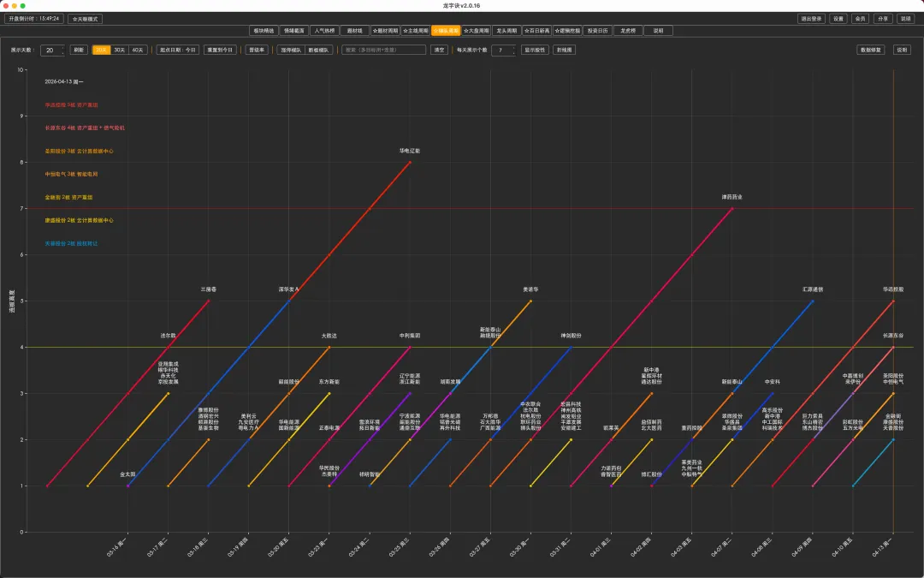Increase the 展示天数 spinner value
The height and width of the screenshot is (578, 924).
tap(63, 48)
